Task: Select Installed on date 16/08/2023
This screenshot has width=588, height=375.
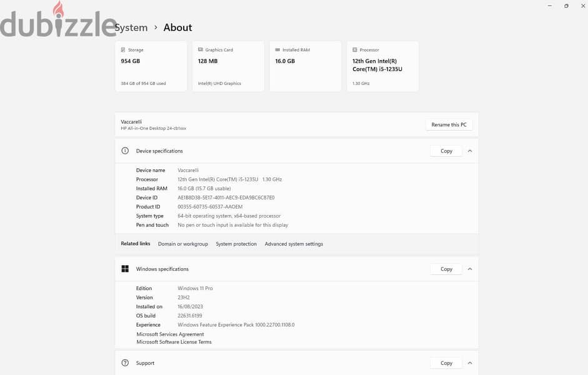Action: tap(190, 307)
